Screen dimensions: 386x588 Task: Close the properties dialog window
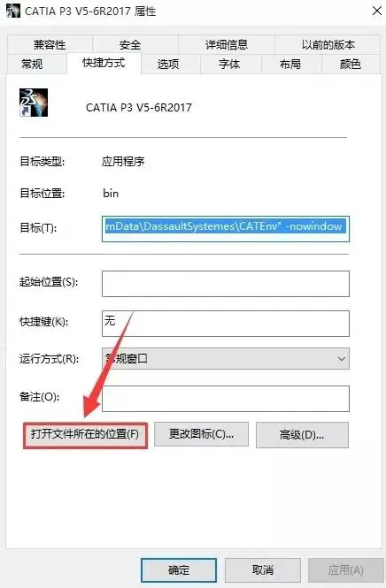pos(376,11)
